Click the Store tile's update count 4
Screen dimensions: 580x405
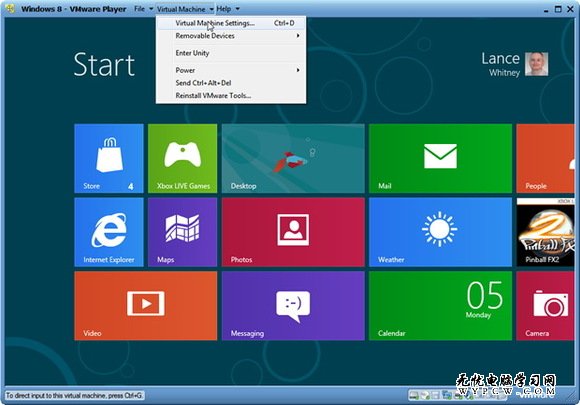[131, 186]
